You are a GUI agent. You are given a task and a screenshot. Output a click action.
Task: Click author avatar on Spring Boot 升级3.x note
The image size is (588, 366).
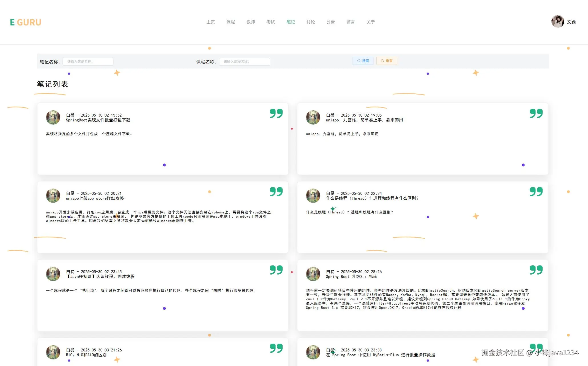click(313, 274)
